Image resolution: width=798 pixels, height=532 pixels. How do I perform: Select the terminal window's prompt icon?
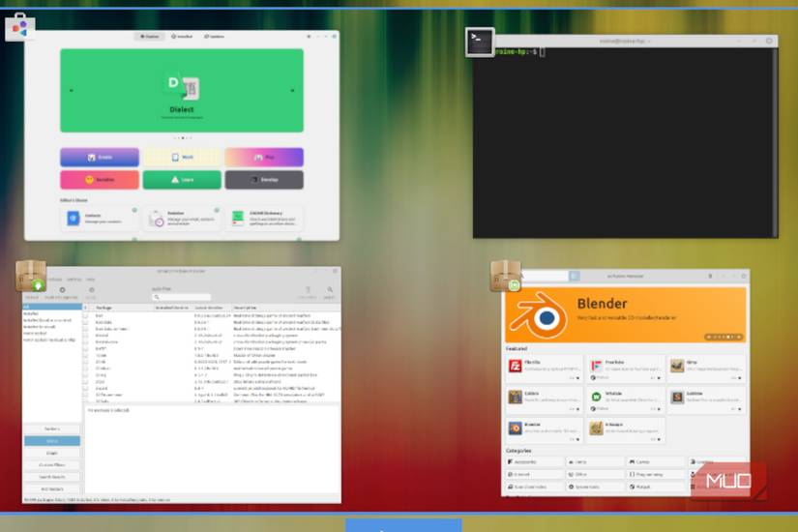coord(480,42)
